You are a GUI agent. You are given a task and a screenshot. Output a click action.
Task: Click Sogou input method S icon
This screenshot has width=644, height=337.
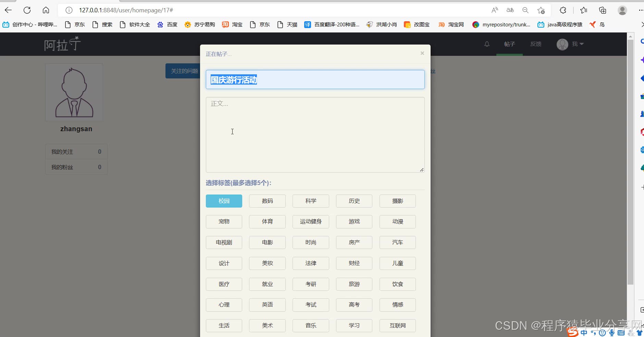click(x=572, y=332)
